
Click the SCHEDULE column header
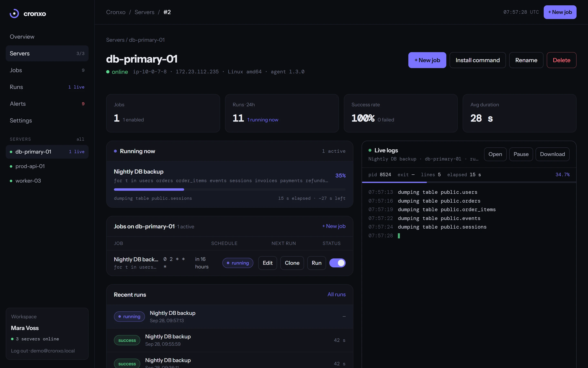pos(224,243)
